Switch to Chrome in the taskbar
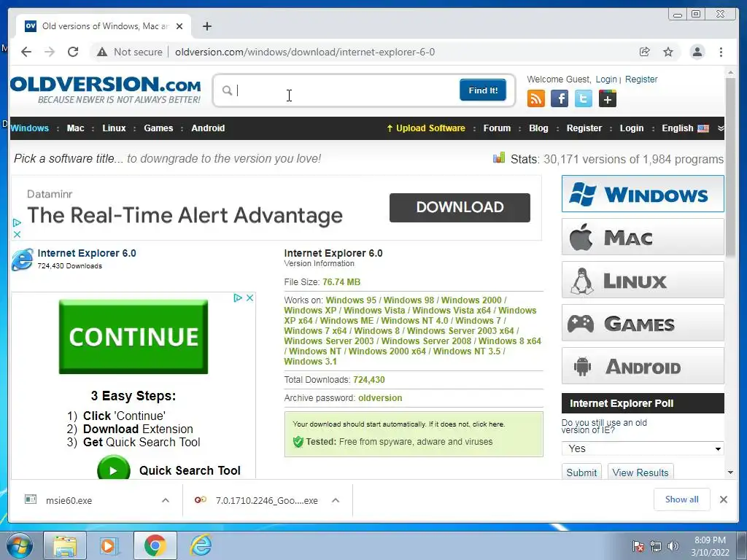This screenshot has height=560, width=747. [x=155, y=545]
